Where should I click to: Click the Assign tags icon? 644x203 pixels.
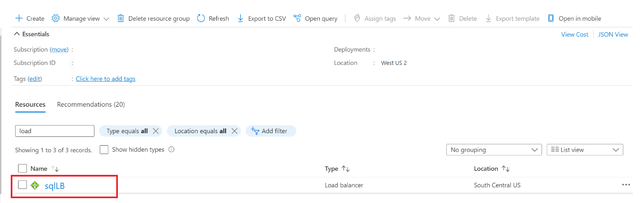click(357, 18)
